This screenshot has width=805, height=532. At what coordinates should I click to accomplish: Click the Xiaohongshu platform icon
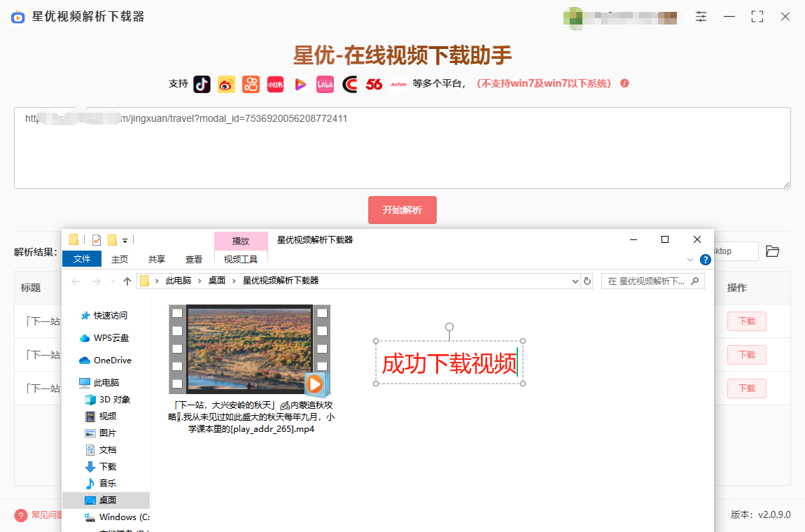click(x=276, y=84)
